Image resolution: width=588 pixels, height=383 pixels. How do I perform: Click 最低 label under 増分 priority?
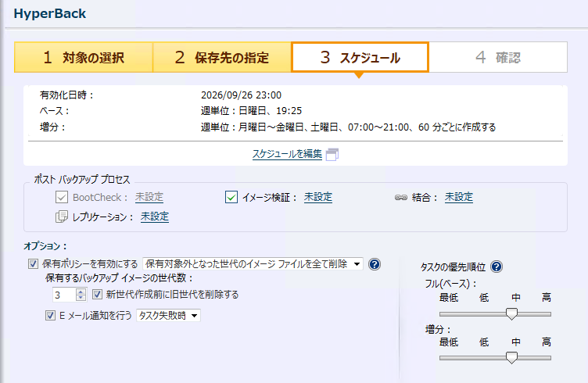pyautogui.click(x=449, y=342)
